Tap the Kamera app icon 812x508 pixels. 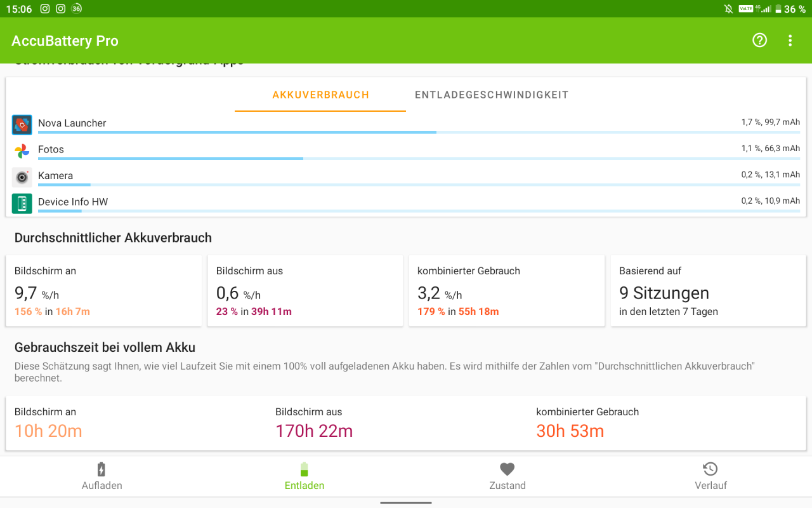pos(22,177)
